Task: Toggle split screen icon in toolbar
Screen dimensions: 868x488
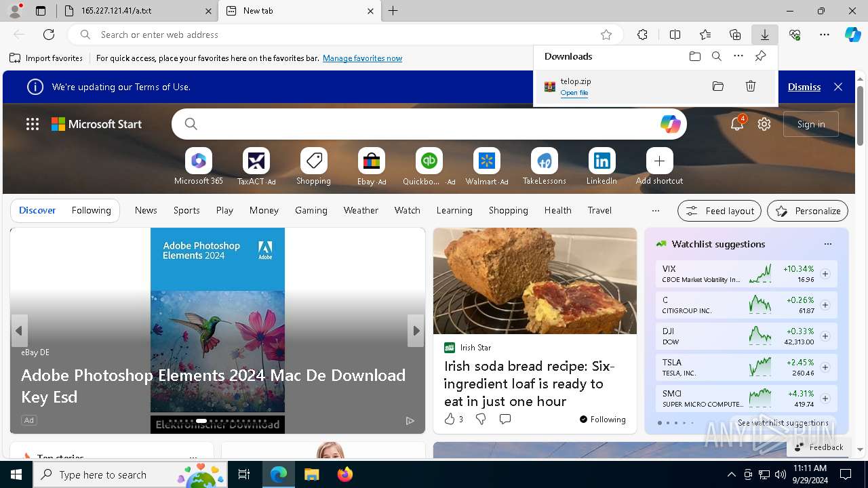Action: click(675, 35)
